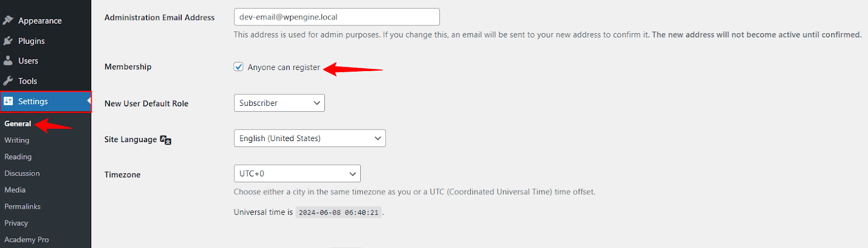Click the Plugins plug icon

coord(8,41)
